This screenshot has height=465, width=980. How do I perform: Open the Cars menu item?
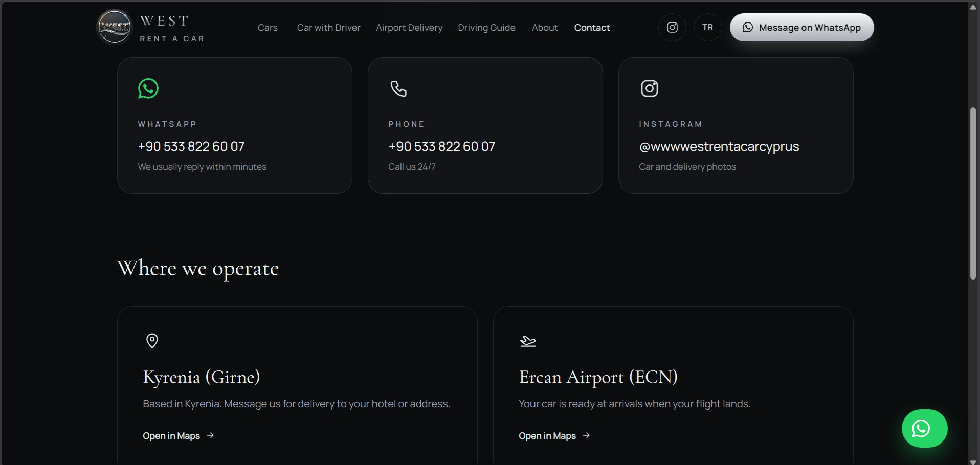tap(268, 28)
